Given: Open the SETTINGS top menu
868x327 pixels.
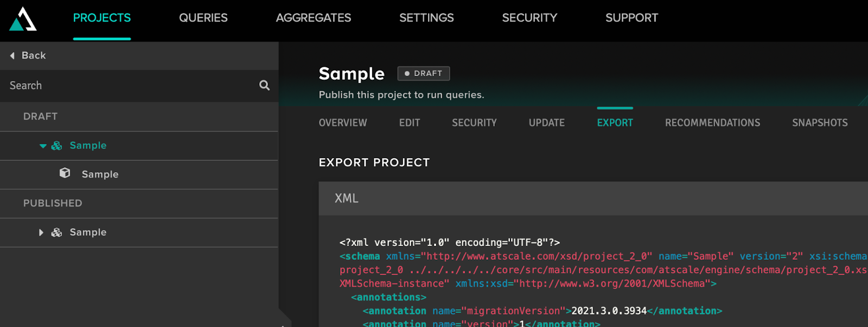Looking at the screenshot, I should tap(426, 18).
